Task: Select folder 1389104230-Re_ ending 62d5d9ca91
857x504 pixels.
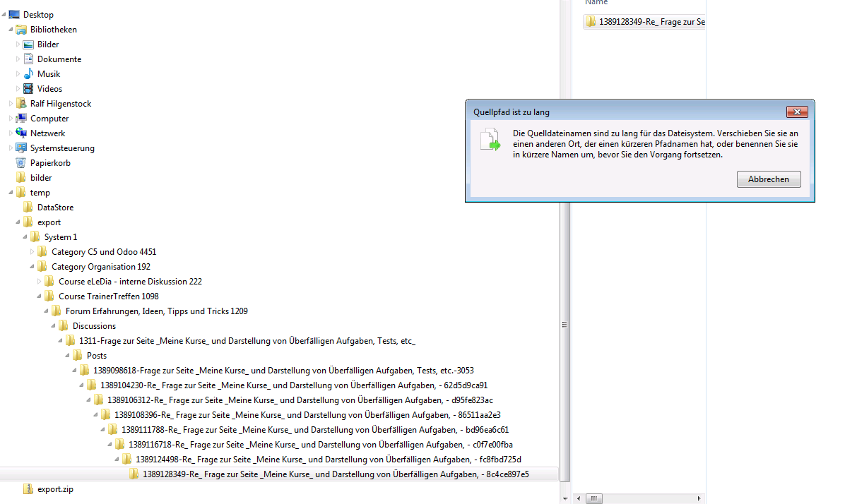Action: [294, 385]
